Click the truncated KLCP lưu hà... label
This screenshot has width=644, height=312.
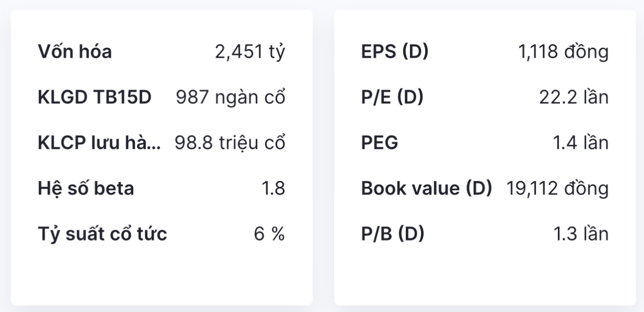click(x=99, y=143)
